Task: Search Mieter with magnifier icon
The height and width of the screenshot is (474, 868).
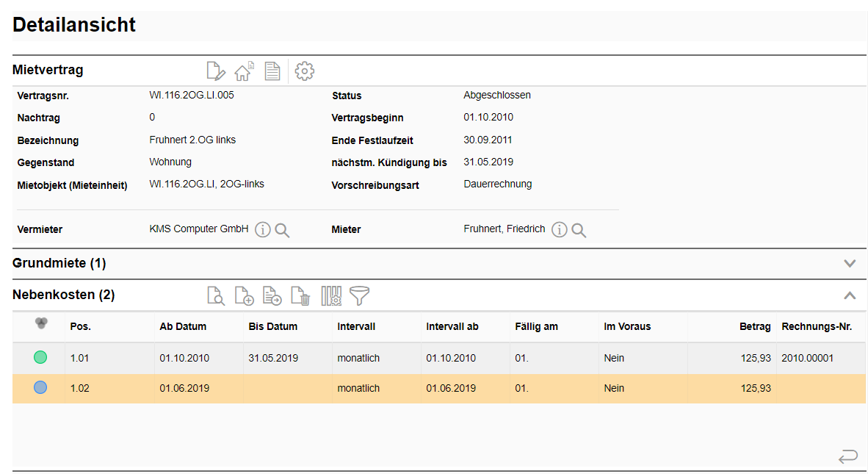Action: [579, 230]
